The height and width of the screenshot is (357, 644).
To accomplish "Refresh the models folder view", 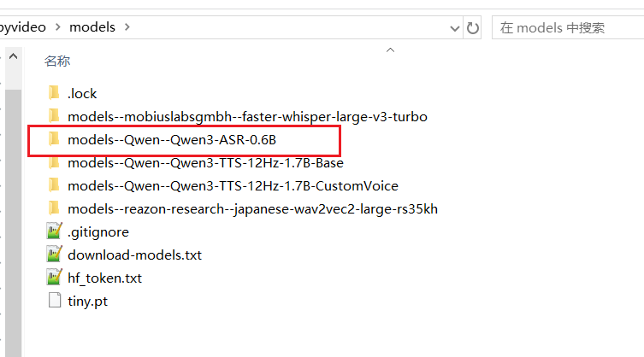I will 473,27.
